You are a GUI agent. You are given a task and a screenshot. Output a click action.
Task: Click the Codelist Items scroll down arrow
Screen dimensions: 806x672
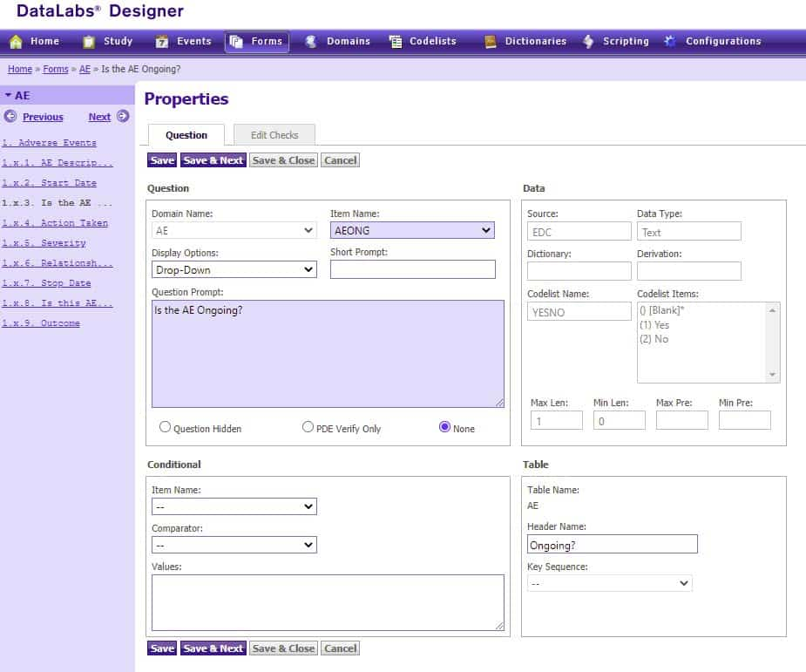pyautogui.click(x=772, y=374)
